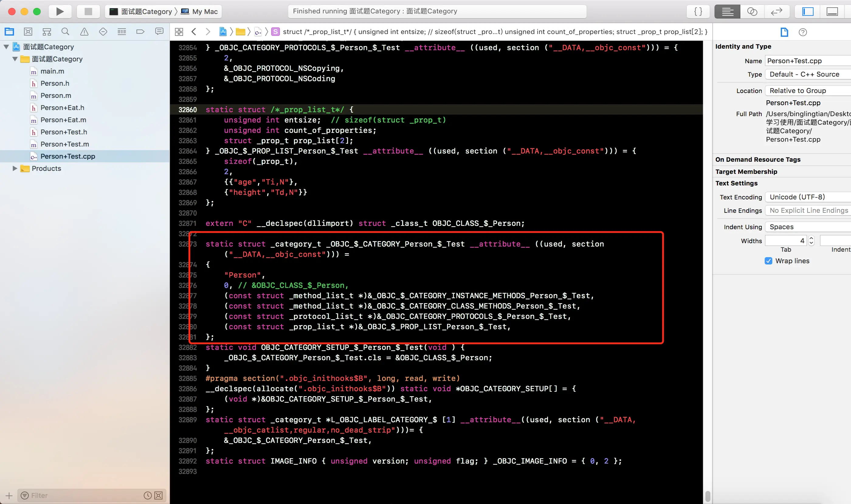
Task: Click the Stop button in toolbar
Action: click(88, 12)
